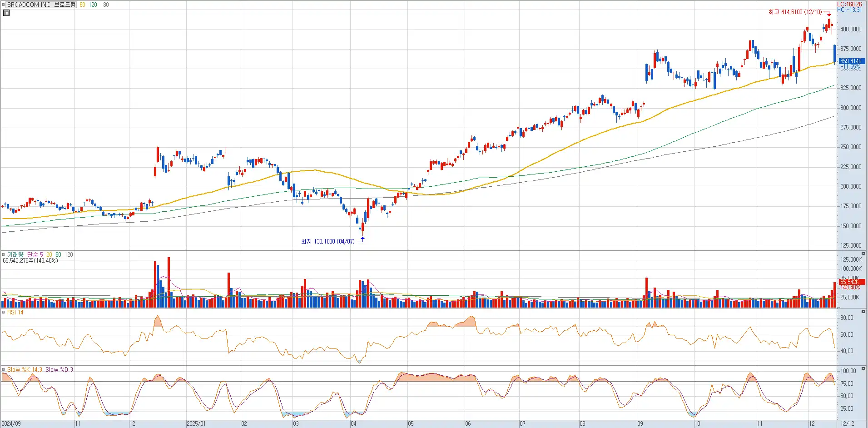Select the Slow %K 14,3 label
The image size is (868, 428).
25,369
